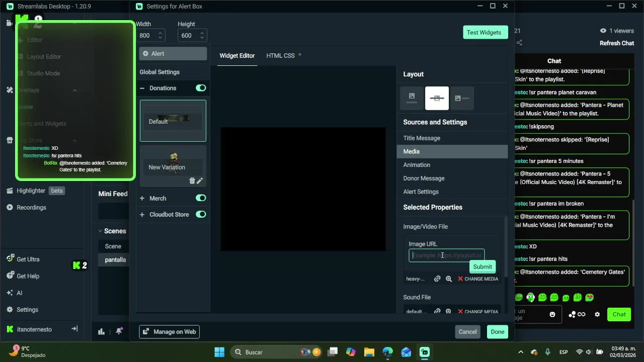Expand the Cloudbot Store section
Viewport: 644px width, 362px height.
pyautogui.click(x=142, y=214)
